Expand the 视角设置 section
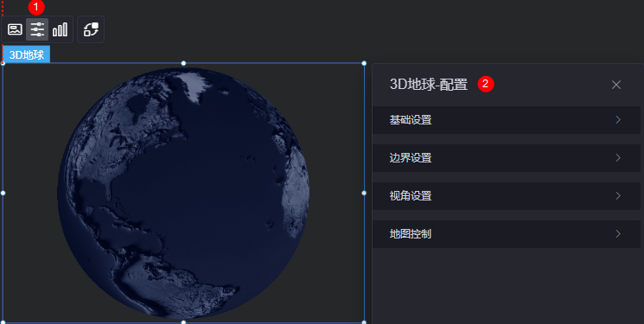The height and width of the screenshot is (324, 644). tap(507, 196)
